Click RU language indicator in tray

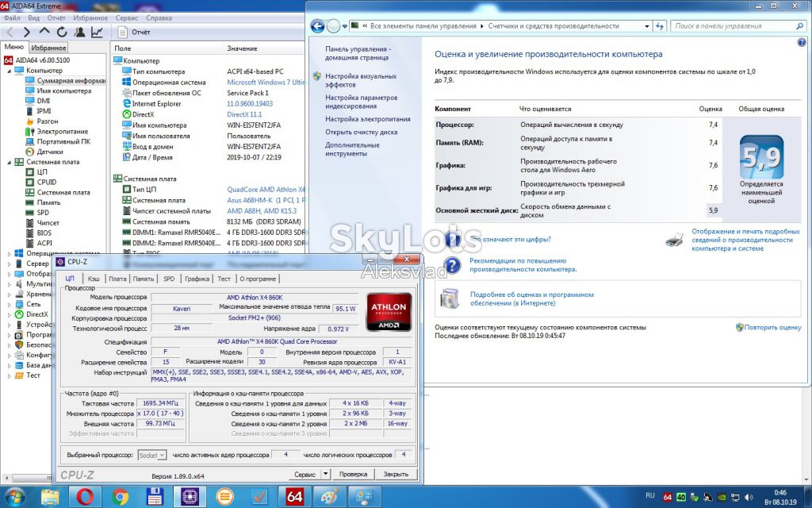pos(650,495)
